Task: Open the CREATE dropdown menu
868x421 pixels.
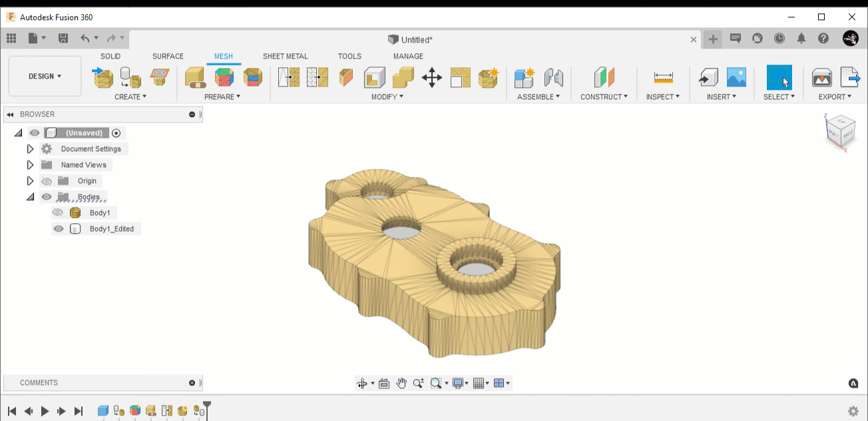Action: point(130,97)
